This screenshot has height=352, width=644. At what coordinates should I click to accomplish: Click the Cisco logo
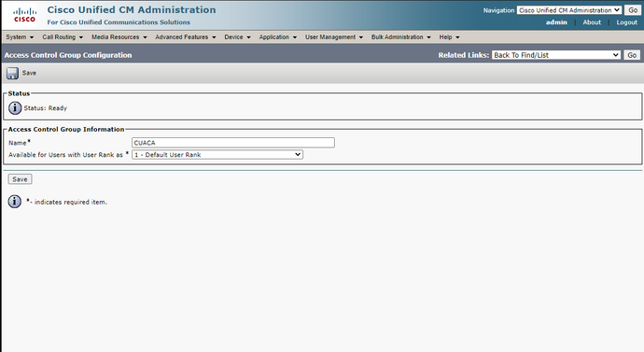pyautogui.click(x=24, y=15)
